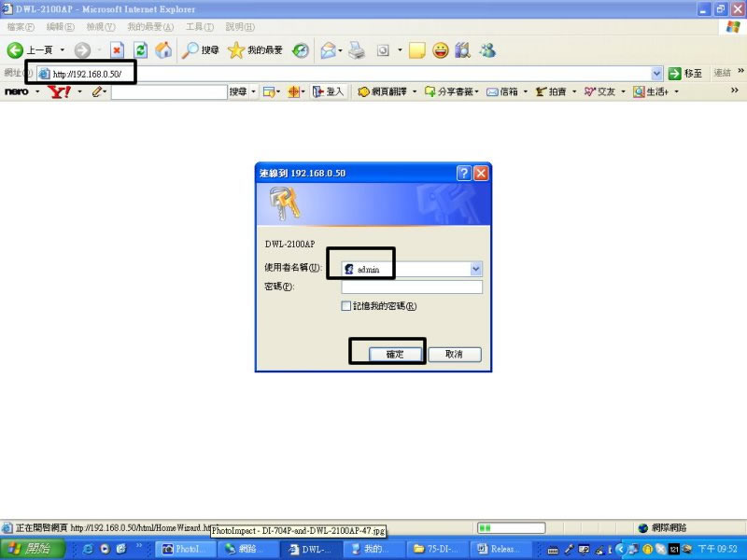Image resolution: width=747 pixels, height=560 pixels.
Task: Stop loading with the red X icon
Action: click(x=117, y=50)
